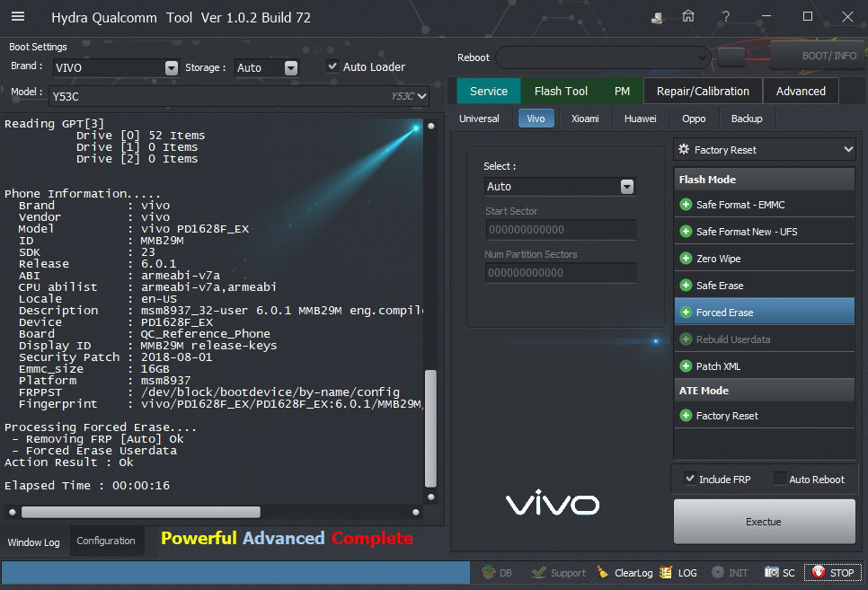
Task: Click the plus icon beside Safe Erase
Action: tap(686, 286)
